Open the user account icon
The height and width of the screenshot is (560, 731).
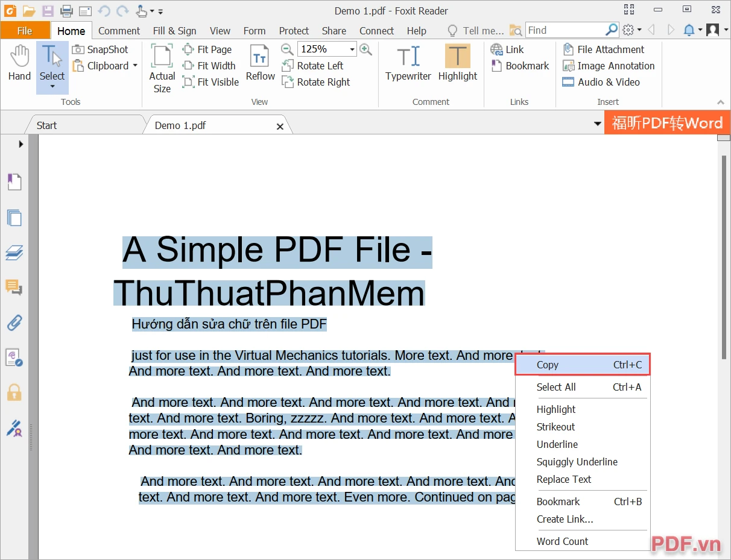pyautogui.click(x=712, y=30)
